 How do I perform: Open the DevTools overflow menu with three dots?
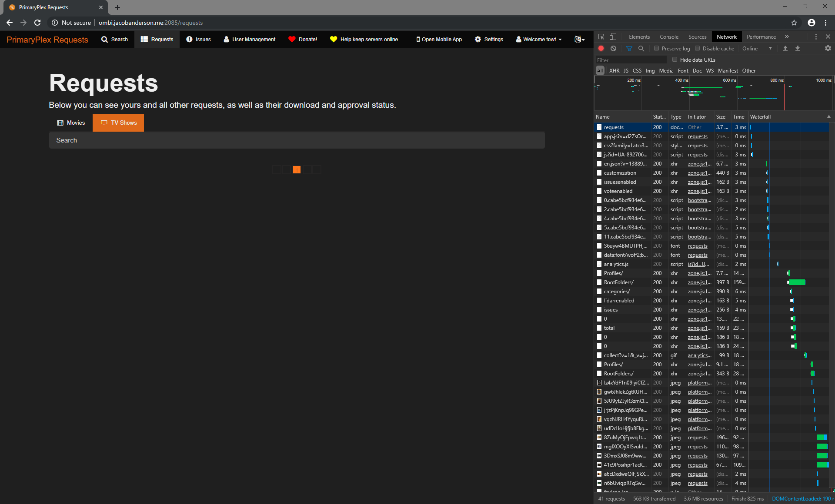(816, 36)
